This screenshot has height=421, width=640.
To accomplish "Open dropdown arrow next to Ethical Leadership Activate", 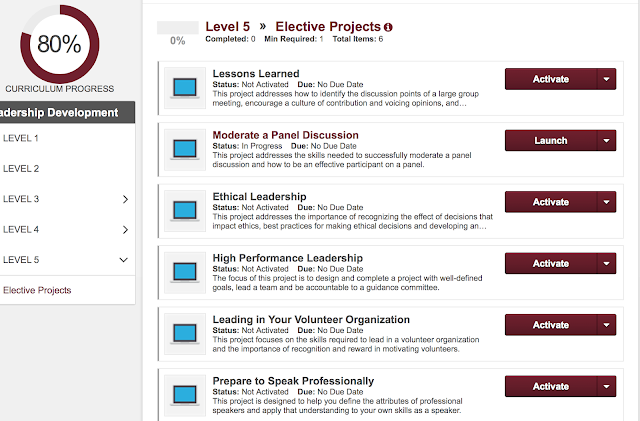I will click(607, 202).
